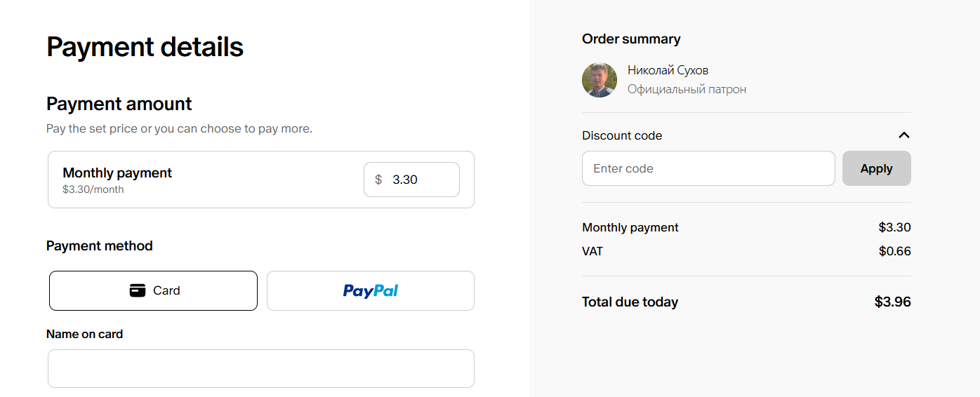Click the "Order summary" heading
The height and width of the screenshot is (397, 980).
(x=631, y=39)
